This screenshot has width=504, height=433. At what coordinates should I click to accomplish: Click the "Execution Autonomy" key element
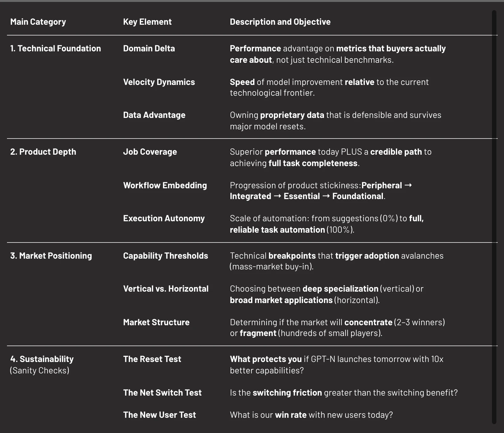[x=164, y=218]
